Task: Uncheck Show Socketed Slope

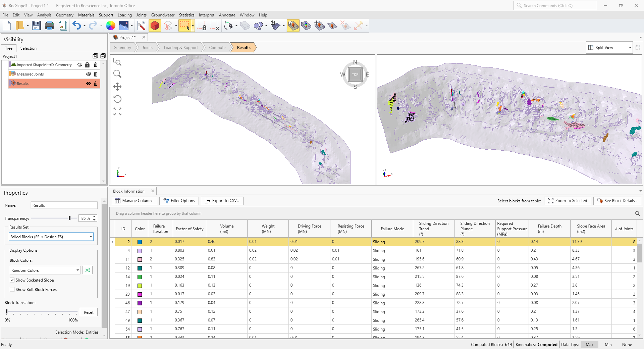Action: coord(12,280)
